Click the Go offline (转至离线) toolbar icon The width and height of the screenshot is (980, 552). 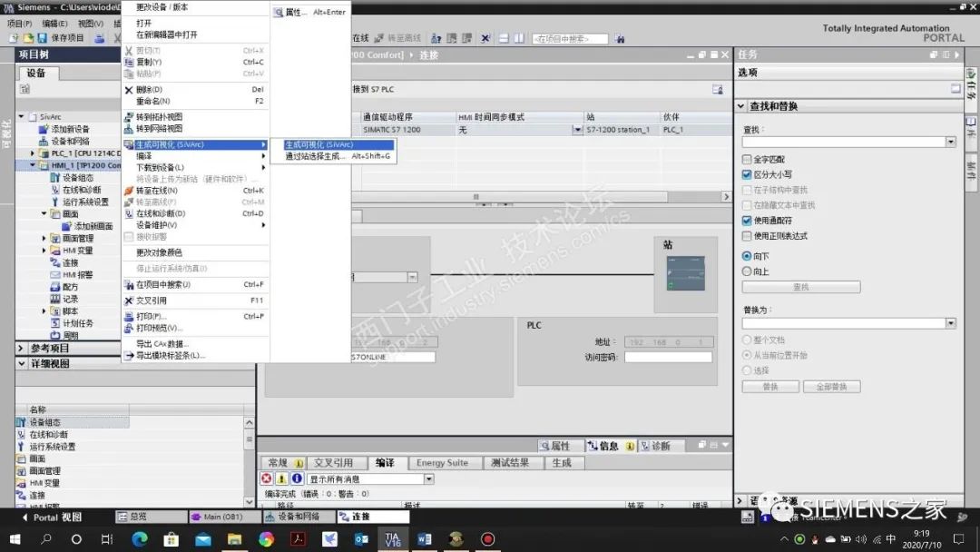click(x=402, y=38)
